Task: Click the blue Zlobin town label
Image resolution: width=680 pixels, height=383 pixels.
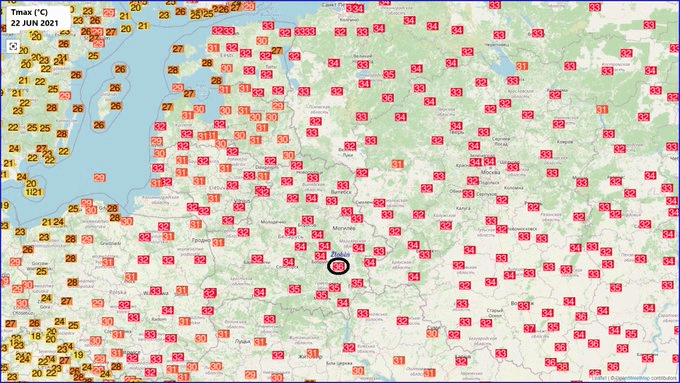Action: pyautogui.click(x=340, y=255)
